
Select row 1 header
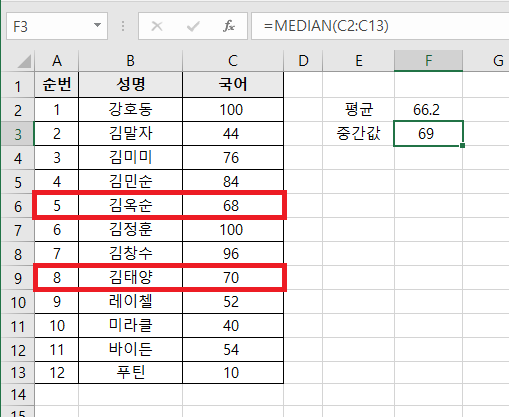click(x=18, y=86)
